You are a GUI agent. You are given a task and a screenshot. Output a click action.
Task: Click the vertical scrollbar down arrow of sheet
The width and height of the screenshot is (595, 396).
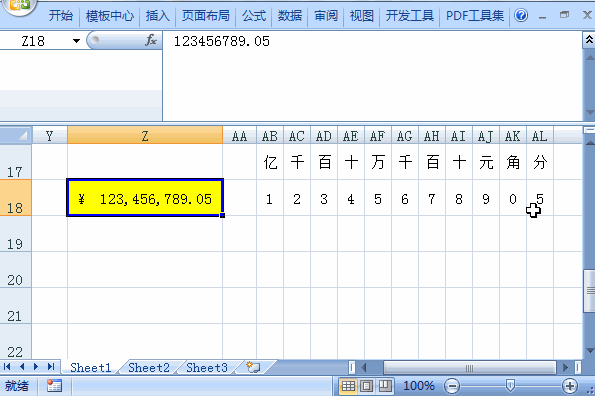589,350
